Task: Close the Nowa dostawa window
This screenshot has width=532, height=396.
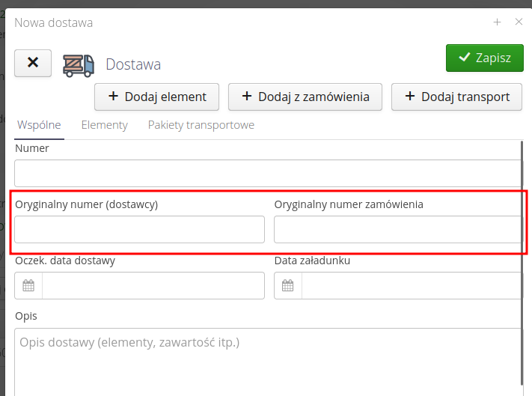Action: (519, 22)
